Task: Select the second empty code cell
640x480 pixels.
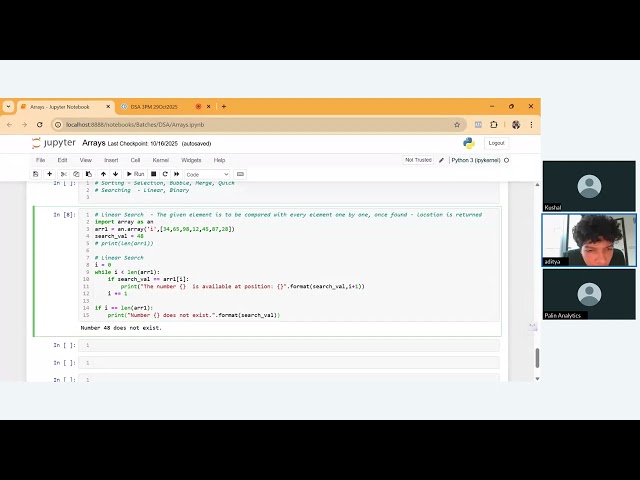Action: (x=289, y=362)
